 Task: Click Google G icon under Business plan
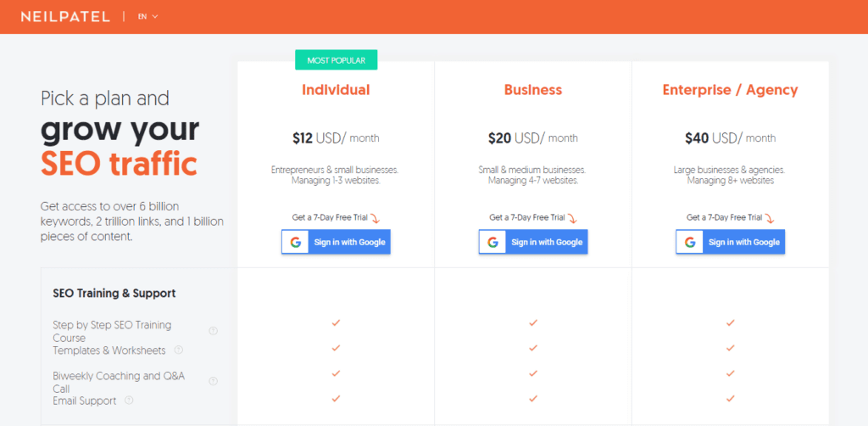492,242
